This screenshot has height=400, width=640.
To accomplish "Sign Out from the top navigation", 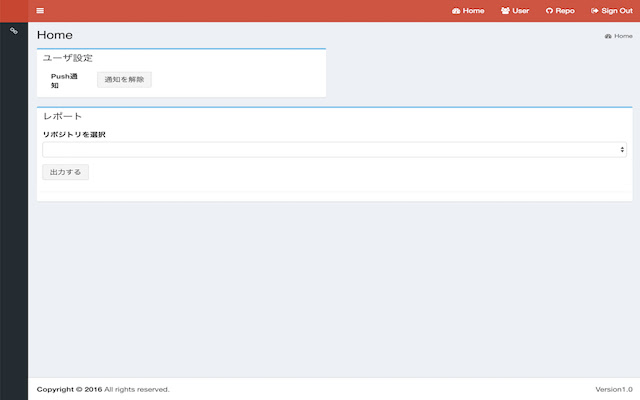I will (x=611, y=11).
